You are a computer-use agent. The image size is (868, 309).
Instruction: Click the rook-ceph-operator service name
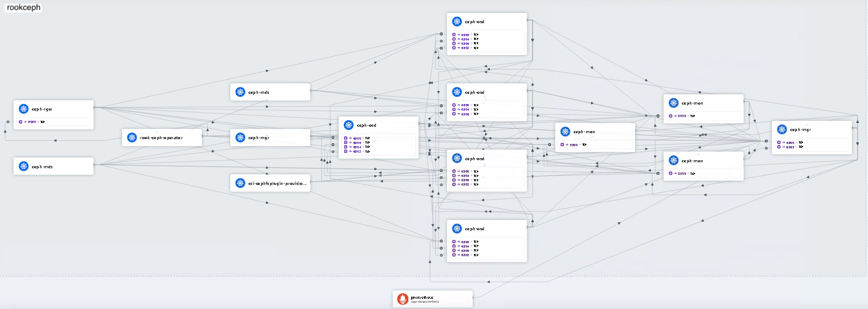pyautogui.click(x=162, y=138)
